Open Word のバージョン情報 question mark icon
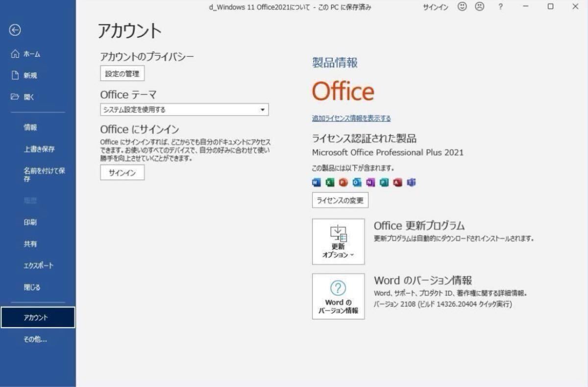The width and height of the screenshot is (588, 387). (x=338, y=288)
